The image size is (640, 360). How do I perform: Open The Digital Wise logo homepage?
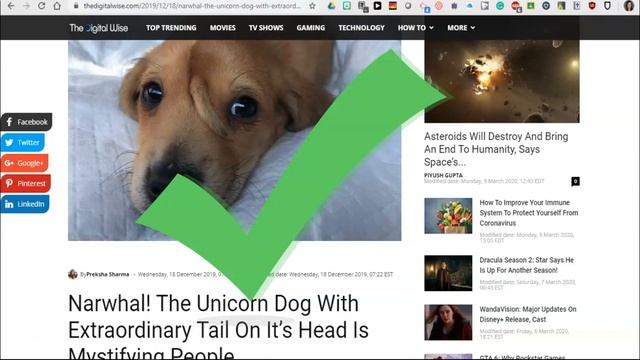[x=98, y=28]
